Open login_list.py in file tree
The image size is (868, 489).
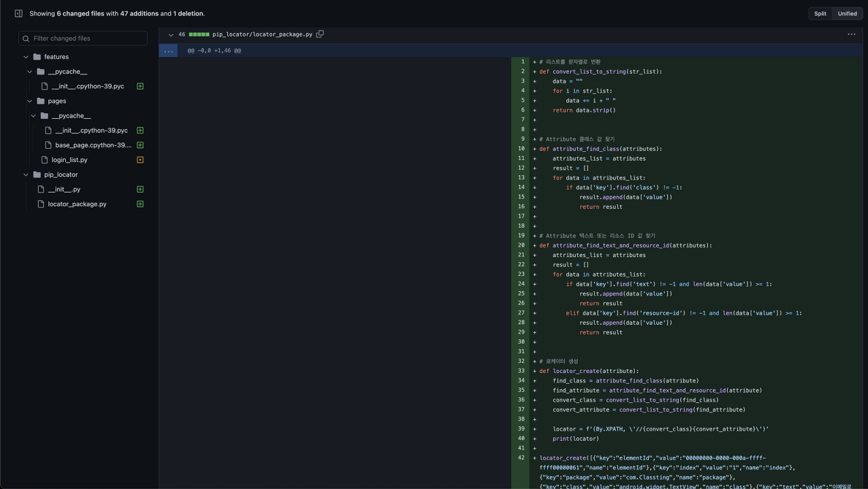coord(69,160)
